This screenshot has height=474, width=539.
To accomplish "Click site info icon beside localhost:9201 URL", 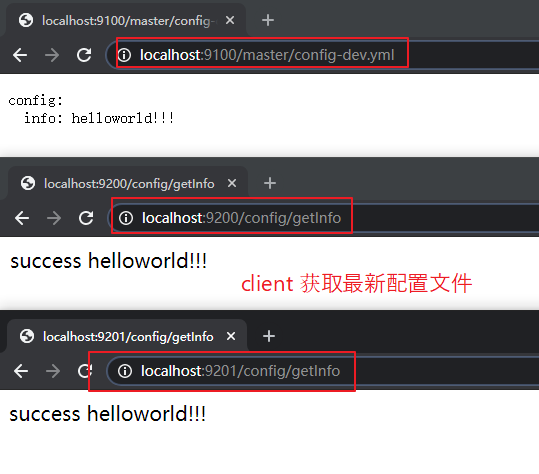I will coord(125,371).
